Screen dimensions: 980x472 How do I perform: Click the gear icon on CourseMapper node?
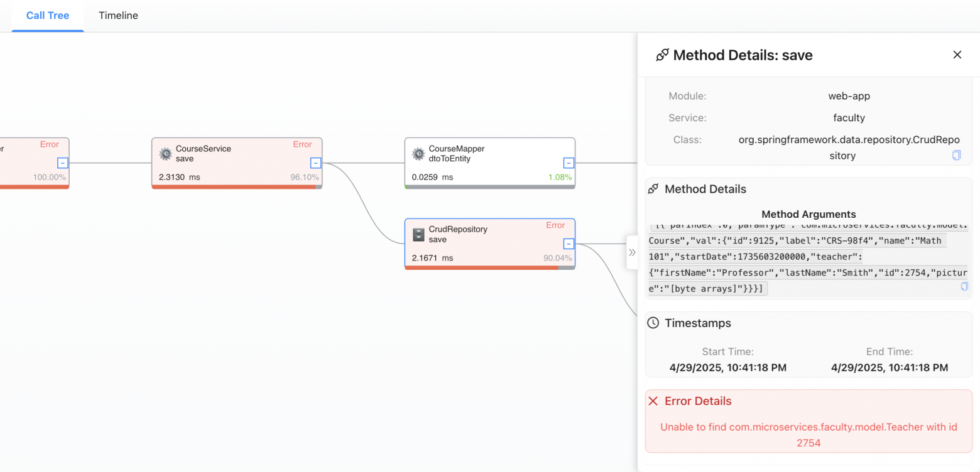(x=418, y=154)
